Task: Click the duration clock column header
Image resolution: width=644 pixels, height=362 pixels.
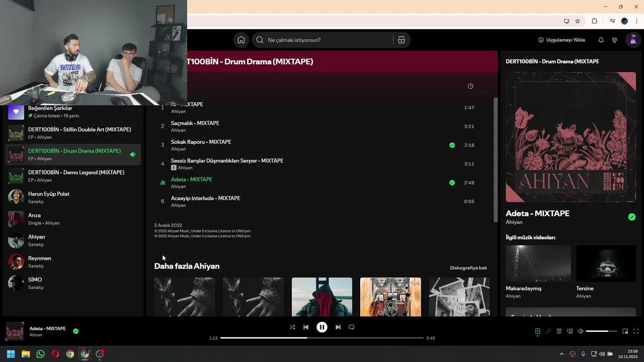Action: [x=470, y=86]
